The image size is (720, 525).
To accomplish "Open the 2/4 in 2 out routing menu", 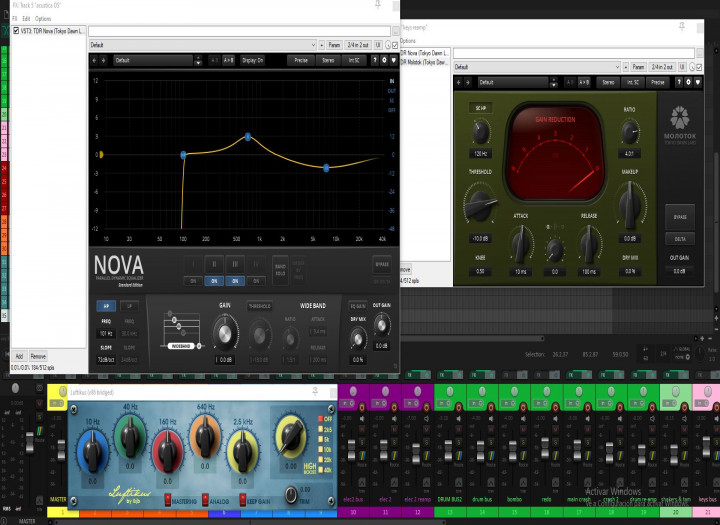I will (358, 45).
